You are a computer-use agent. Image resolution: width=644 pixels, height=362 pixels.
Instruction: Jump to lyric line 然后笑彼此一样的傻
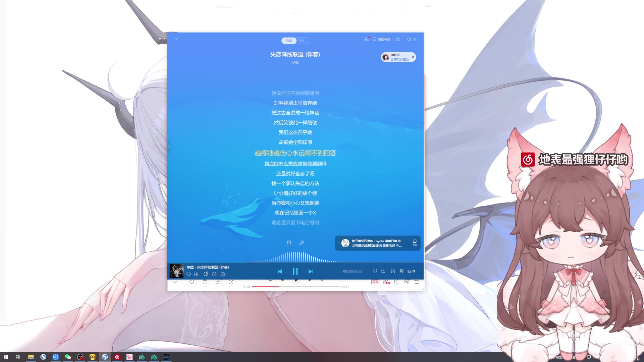click(x=295, y=123)
